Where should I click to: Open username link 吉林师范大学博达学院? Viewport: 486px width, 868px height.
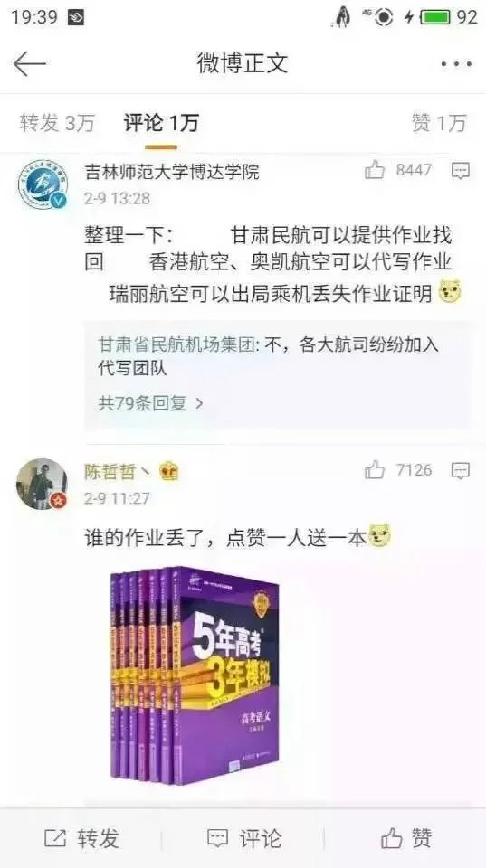click(172, 172)
